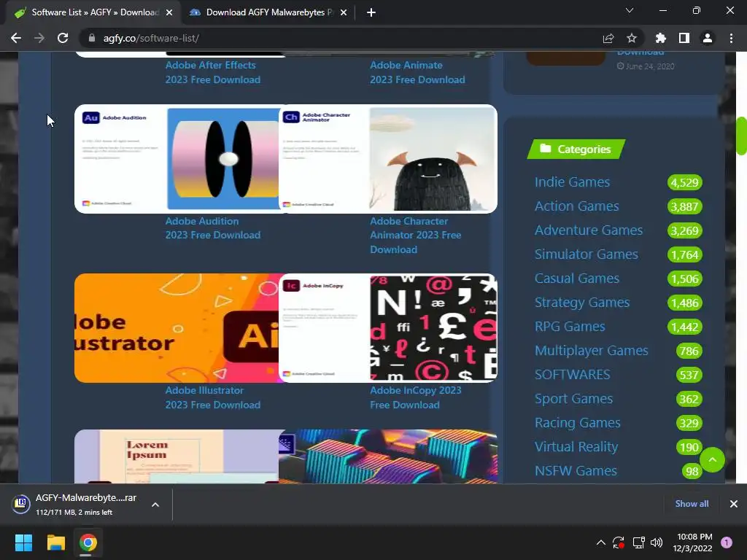Open the Racing Games category

(578, 422)
